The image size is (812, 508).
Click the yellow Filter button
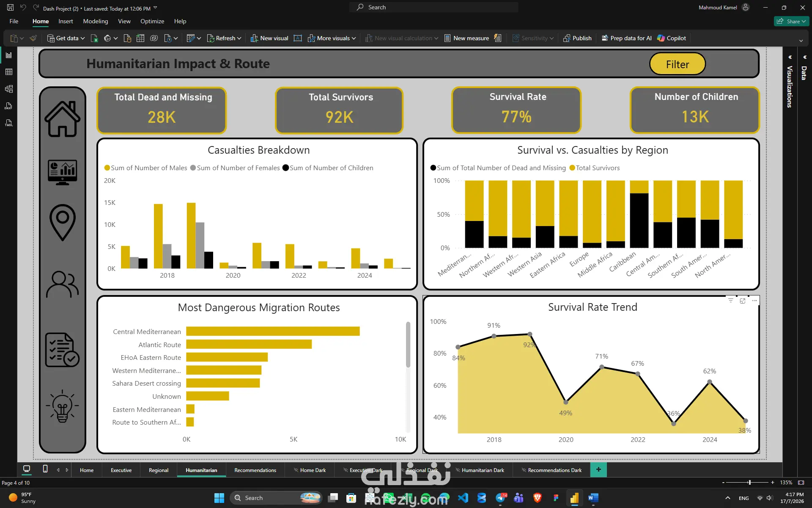pos(678,64)
